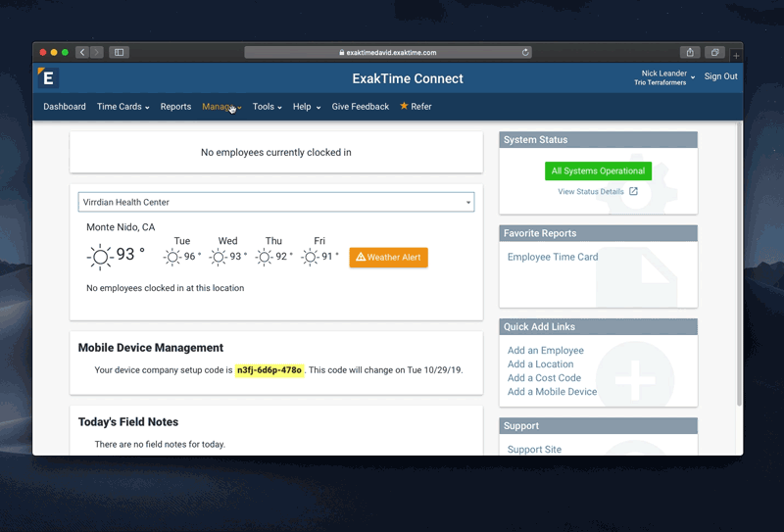784x532 pixels.
Task: Click the Monte Nido, CA location text
Action: (x=121, y=227)
